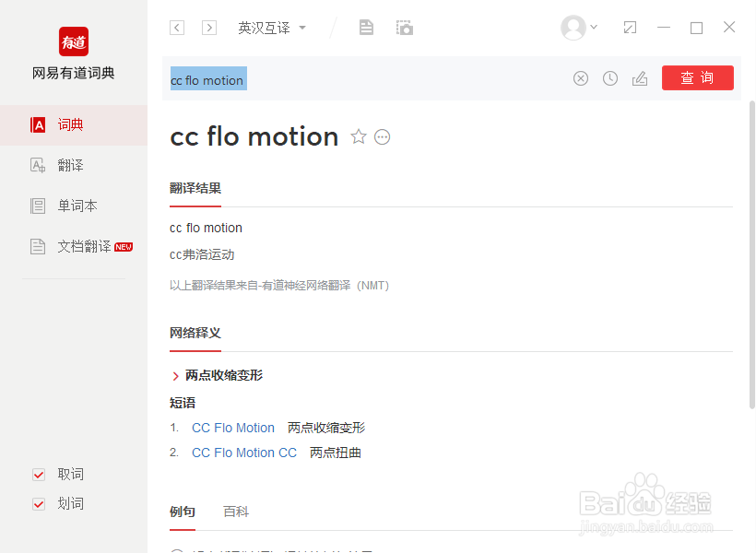Image resolution: width=756 pixels, height=553 pixels.
Task: Expand the 两点收缩变形 web definition
Action: tap(218, 375)
